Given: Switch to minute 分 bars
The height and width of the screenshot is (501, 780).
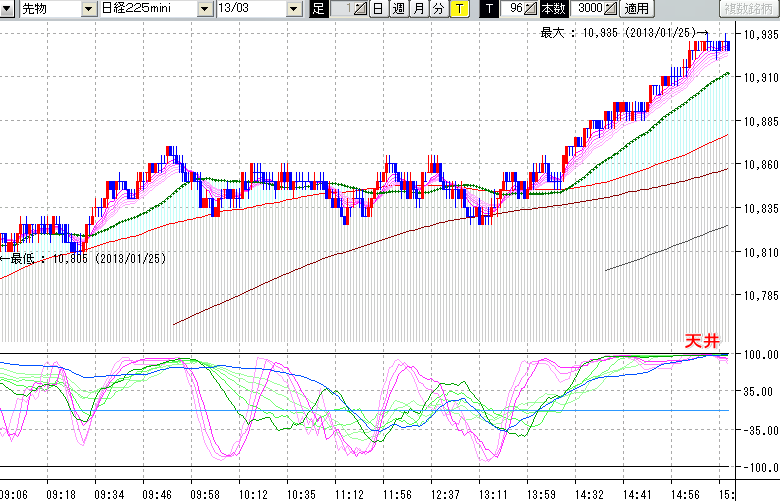Looking at the screenshot, I should pyautogui.click(x=438, y=9).
